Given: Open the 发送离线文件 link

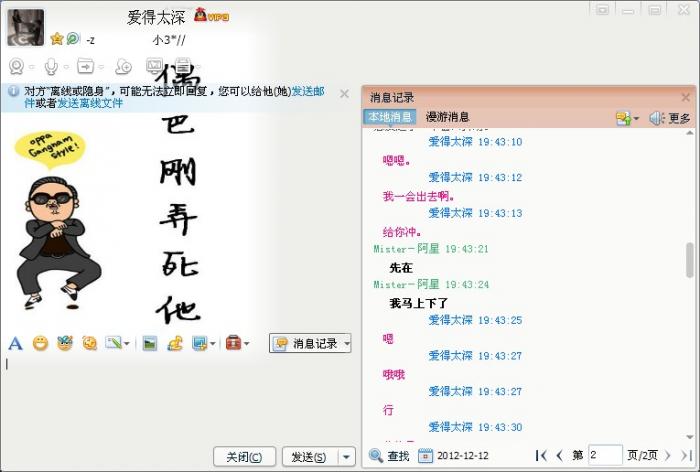Looking at the screenshot, I should pos(90,103).
